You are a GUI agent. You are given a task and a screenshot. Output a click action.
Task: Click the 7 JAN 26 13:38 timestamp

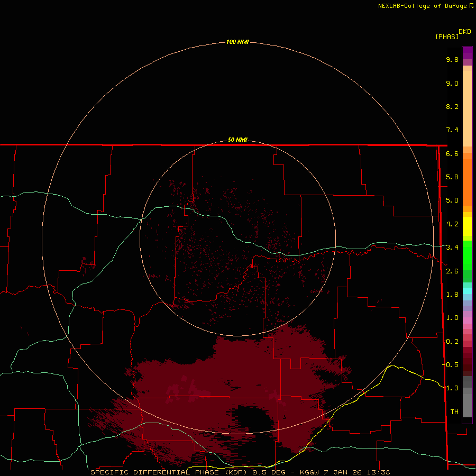click(x=356, y=472)
